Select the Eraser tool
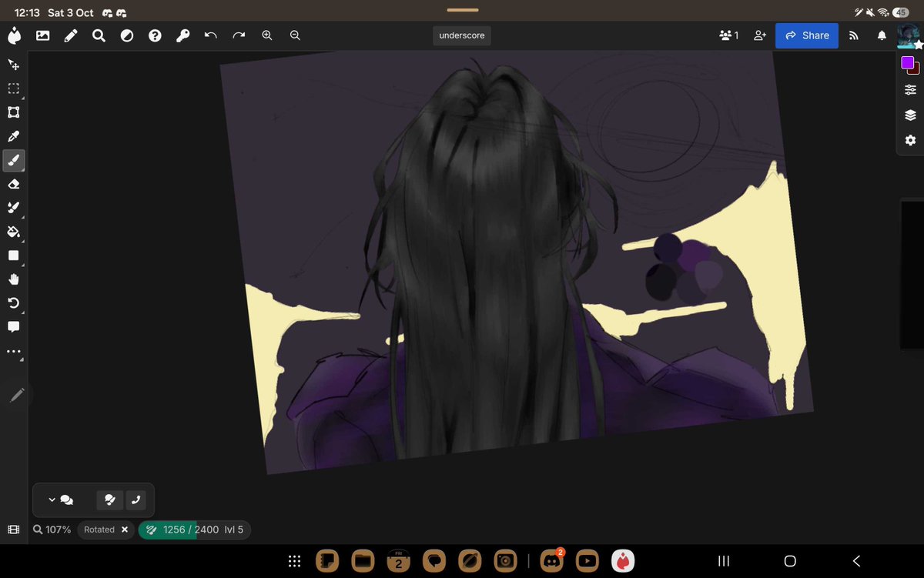Image resolution: width=924 pixels, height=578 pixels. (14, 184)
